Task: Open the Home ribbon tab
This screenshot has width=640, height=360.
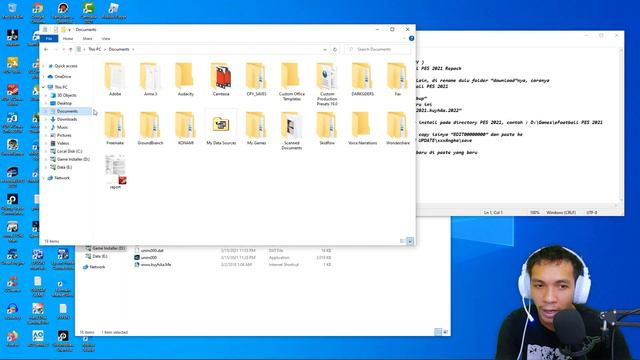Action: (x=68, y=38)
